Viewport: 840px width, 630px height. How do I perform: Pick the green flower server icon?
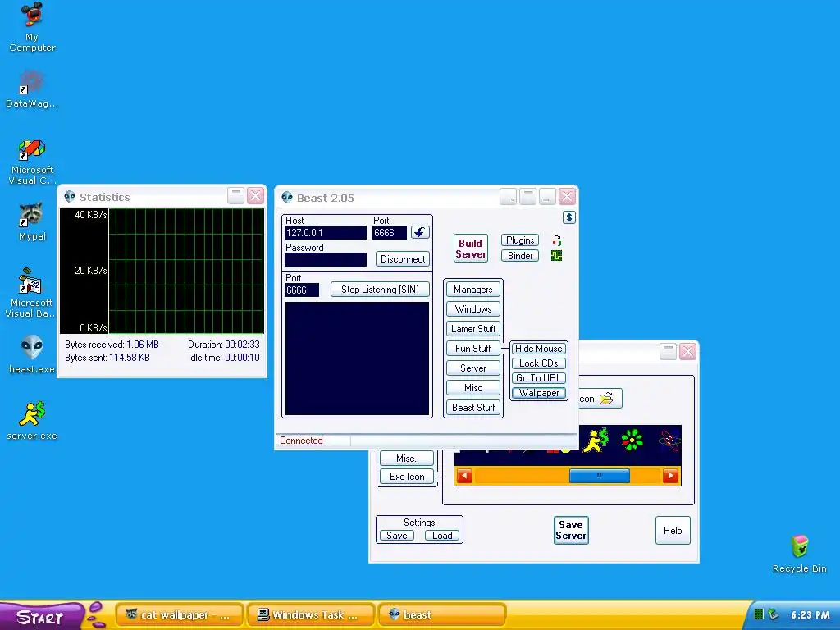pyautogui.click(x=632, y=440)
